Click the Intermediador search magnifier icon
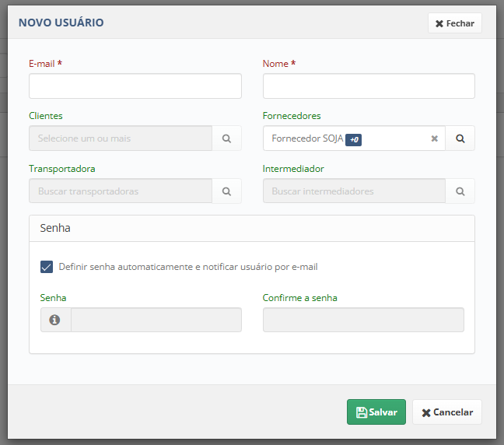Image resolution: width=504 pixels, height=445 pixels. [460, 191]
